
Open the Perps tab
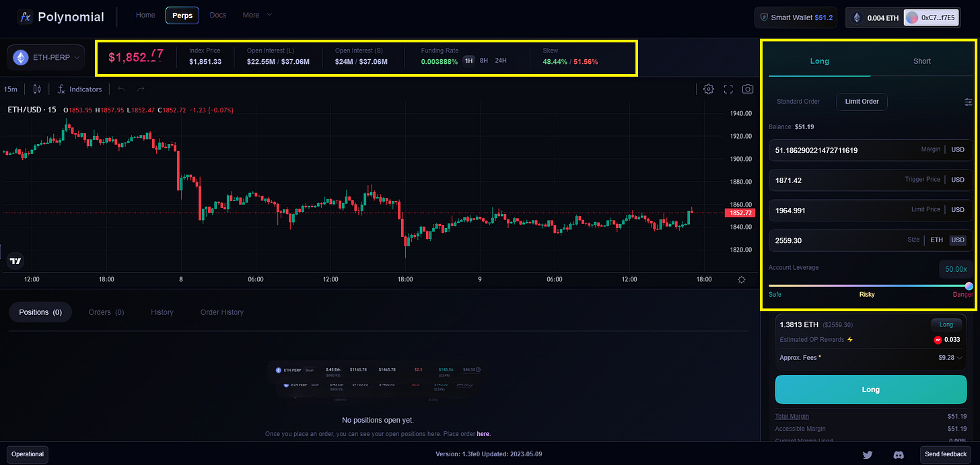(182, 15)
